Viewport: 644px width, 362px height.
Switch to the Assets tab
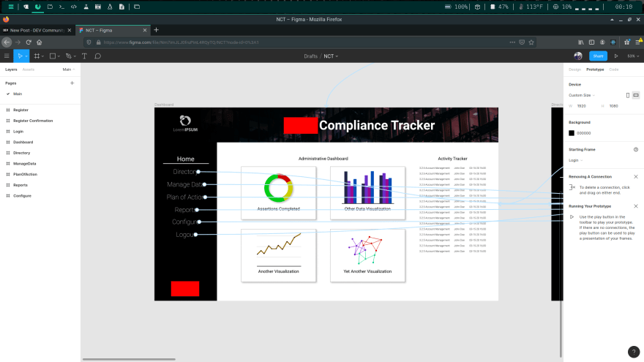29,69
